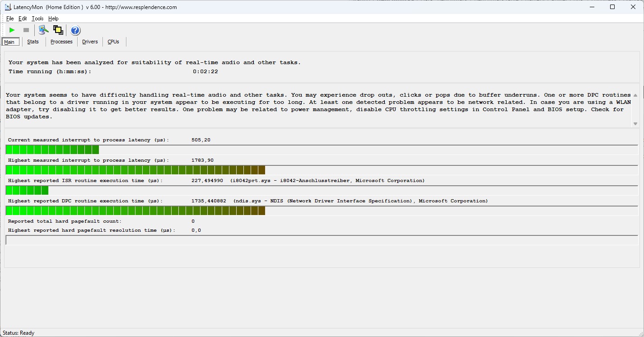This screenshot has width=644, height=337.
Task: Switch to the CPUs tab
Action: [113, 42]
